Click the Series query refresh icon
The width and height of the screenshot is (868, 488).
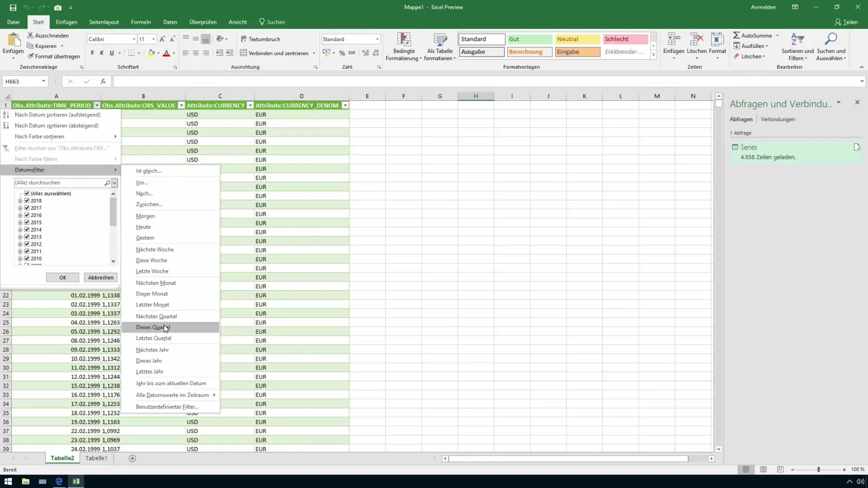[857, 147]
